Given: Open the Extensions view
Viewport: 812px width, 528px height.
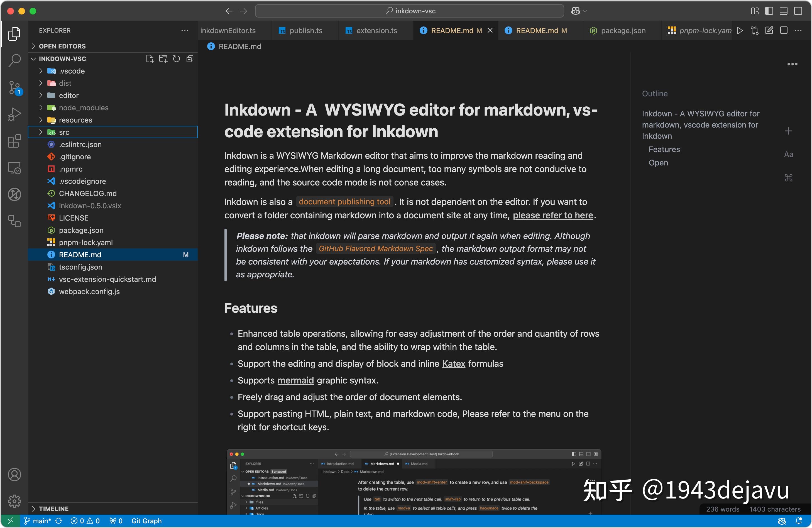Looking at the screenshot, I should point(14,141).
